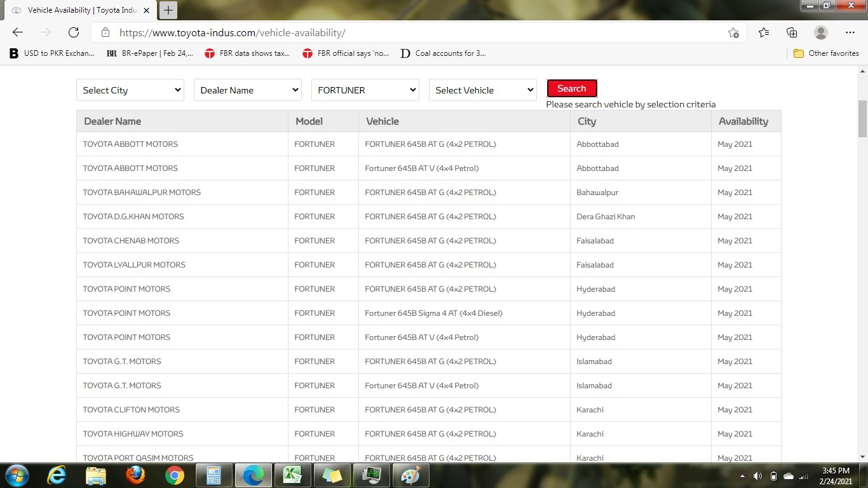View site information lock icon
The width and height of the screenshot is (868, 488).
pyautogui.click(x=105, y=32)
